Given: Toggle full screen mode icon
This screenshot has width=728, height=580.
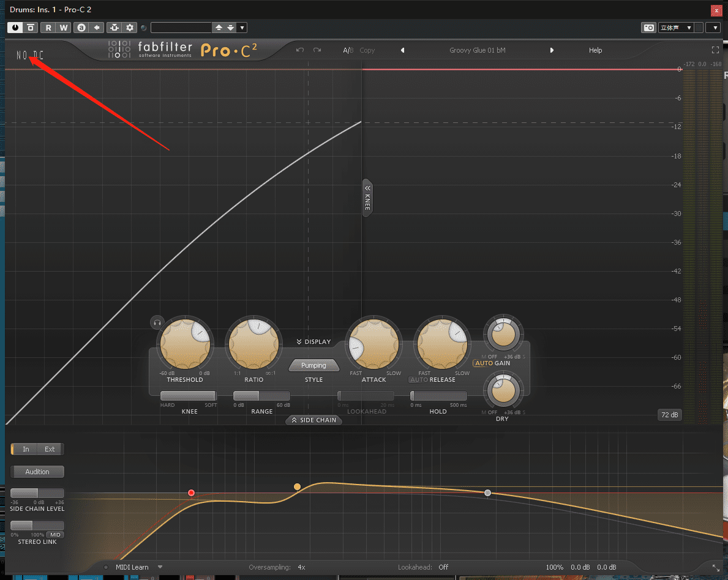Looking at the screenshot, I should tap(715, 50).
